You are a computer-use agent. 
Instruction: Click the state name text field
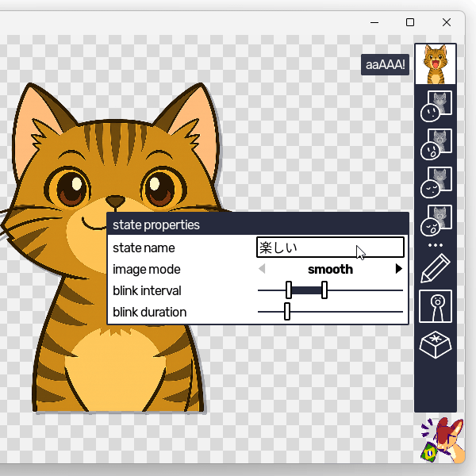point(330,248)
